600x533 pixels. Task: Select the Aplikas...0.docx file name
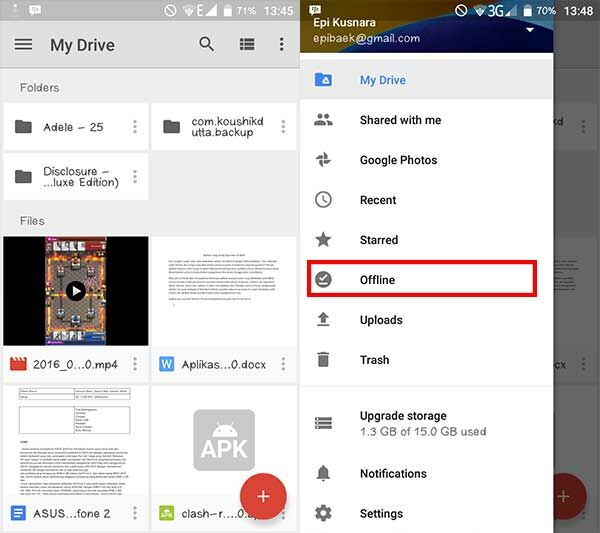pos(224,364)
